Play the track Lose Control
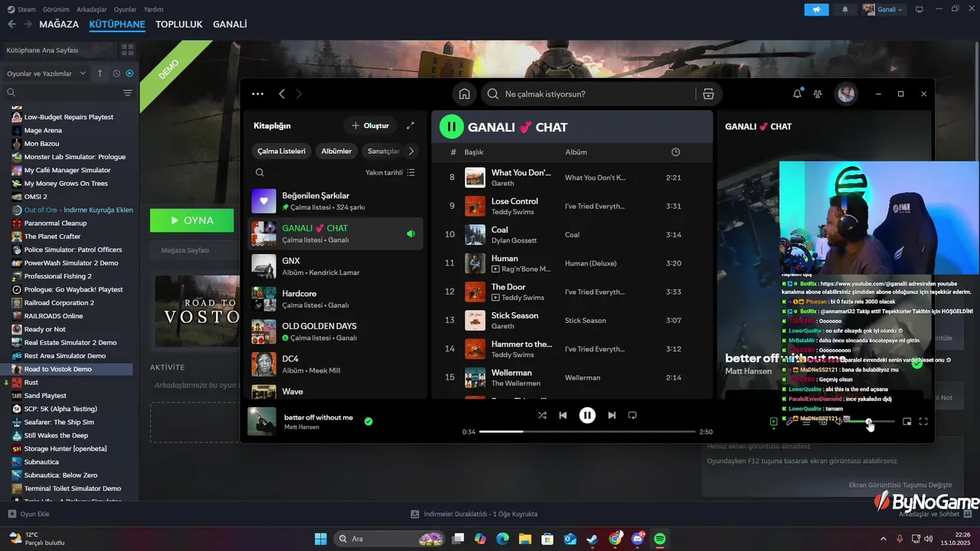This screenshot has height=551, width=980. click(572, 207)
